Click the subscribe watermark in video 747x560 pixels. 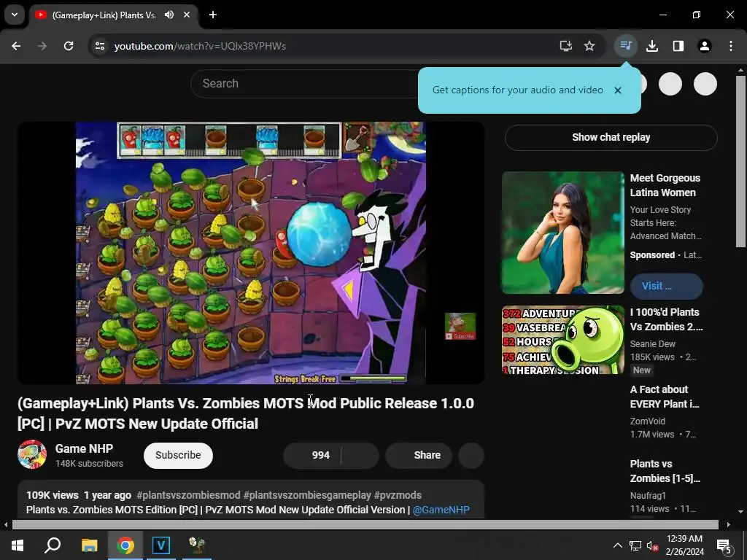point(460,326)
